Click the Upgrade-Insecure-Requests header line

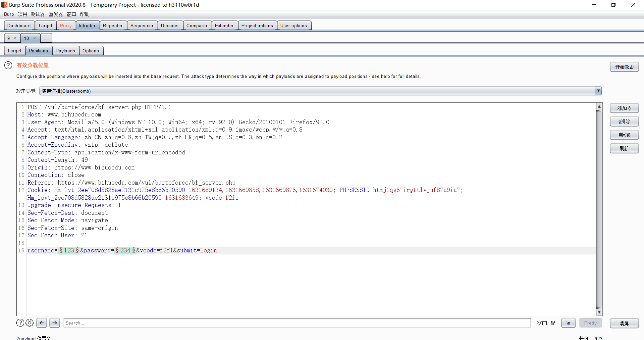74,205
